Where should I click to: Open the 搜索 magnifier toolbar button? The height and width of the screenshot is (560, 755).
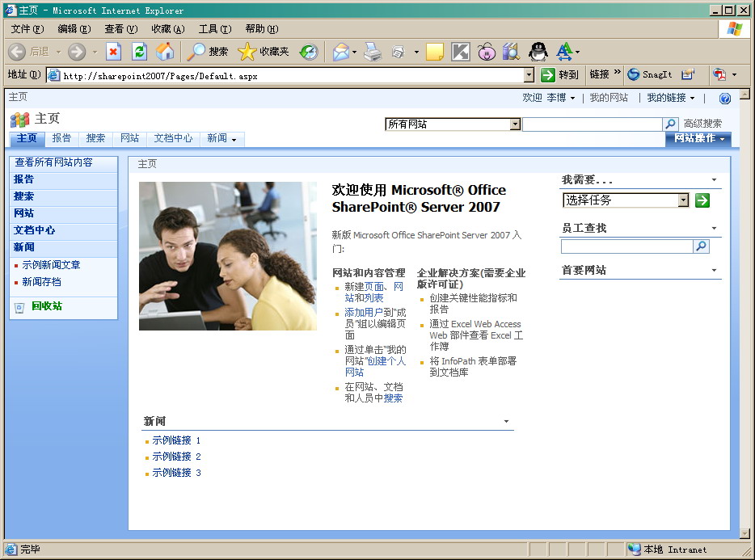pyautogui.click(x=208, y=52)
